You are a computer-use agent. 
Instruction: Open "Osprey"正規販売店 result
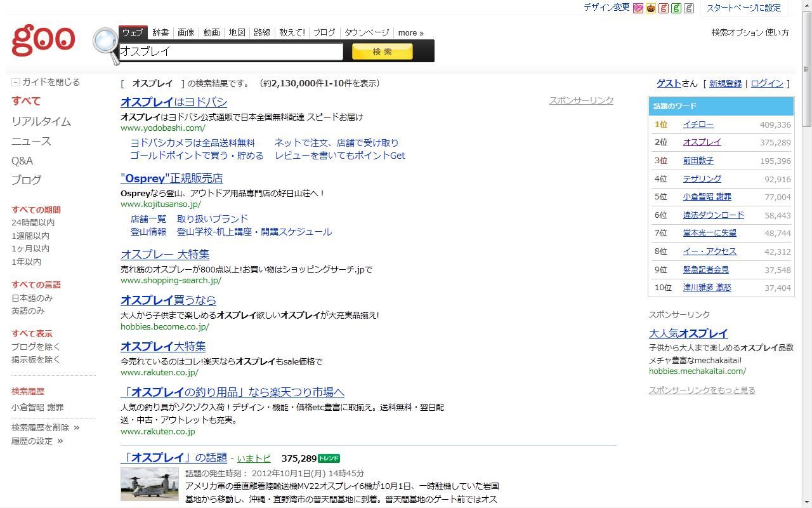(x=172, y=178)
